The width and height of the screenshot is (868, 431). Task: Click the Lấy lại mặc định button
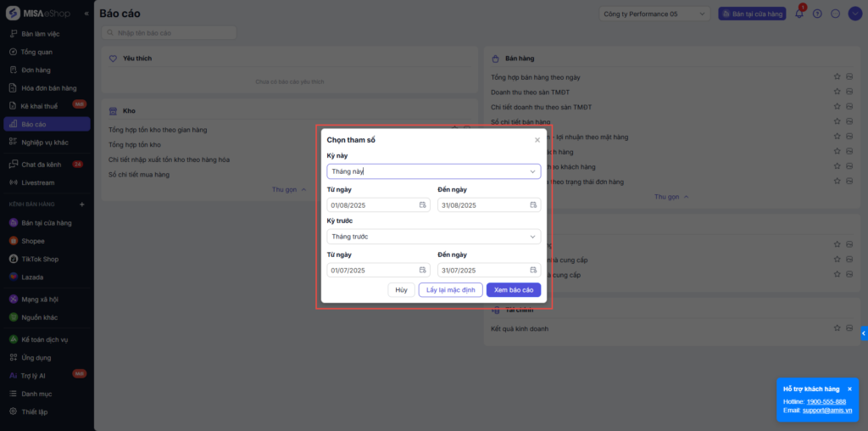pyautogui.click(x=450, y=290)
